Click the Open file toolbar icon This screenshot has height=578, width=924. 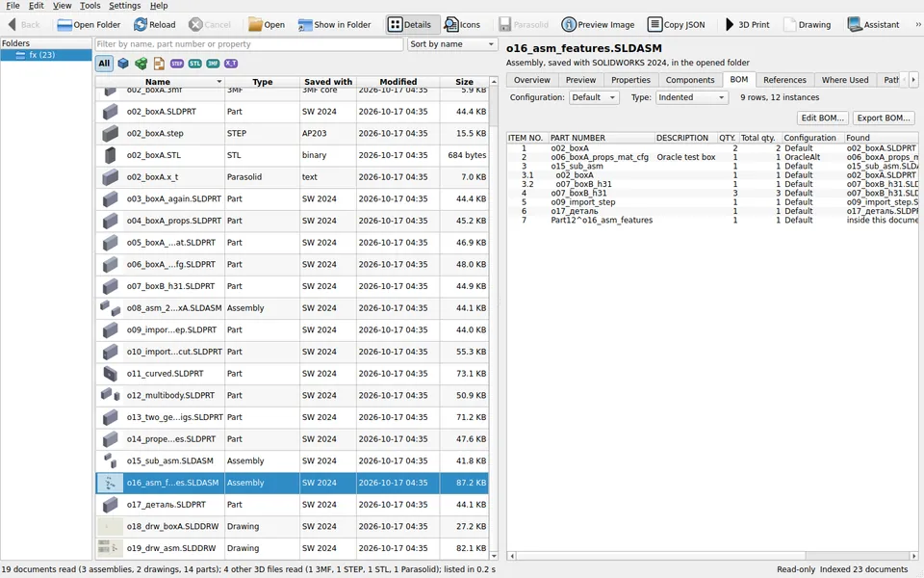[267, 25]
